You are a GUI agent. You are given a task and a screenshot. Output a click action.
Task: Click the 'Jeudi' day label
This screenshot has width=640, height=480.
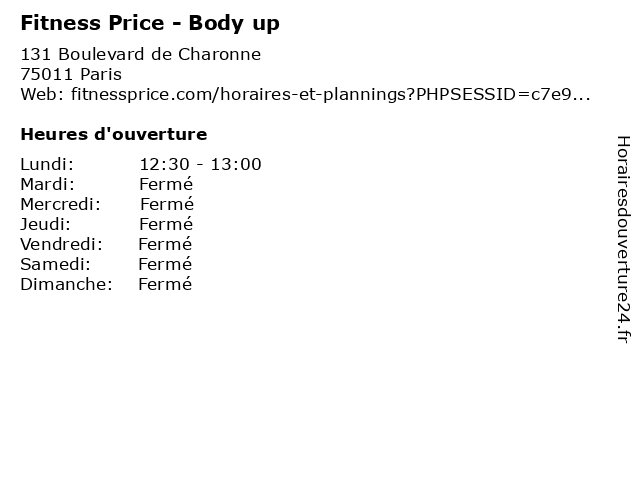45,224
